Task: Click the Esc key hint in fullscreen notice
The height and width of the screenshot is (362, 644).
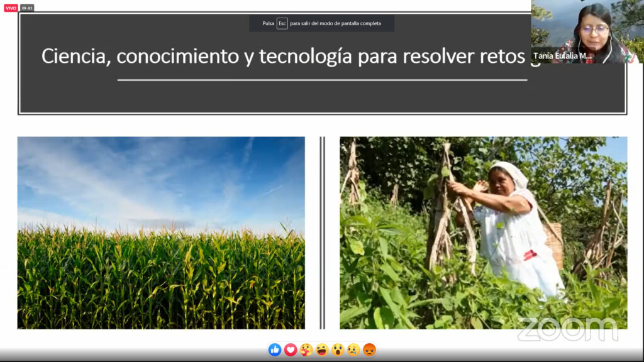Action: pos(282,23)
